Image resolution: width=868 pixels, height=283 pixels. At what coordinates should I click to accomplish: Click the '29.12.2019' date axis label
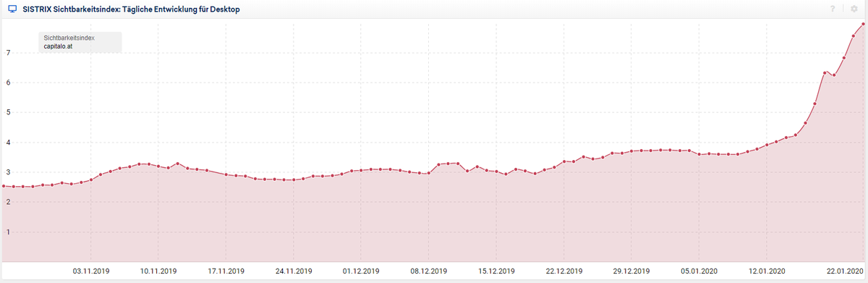[x=631, y=271]
